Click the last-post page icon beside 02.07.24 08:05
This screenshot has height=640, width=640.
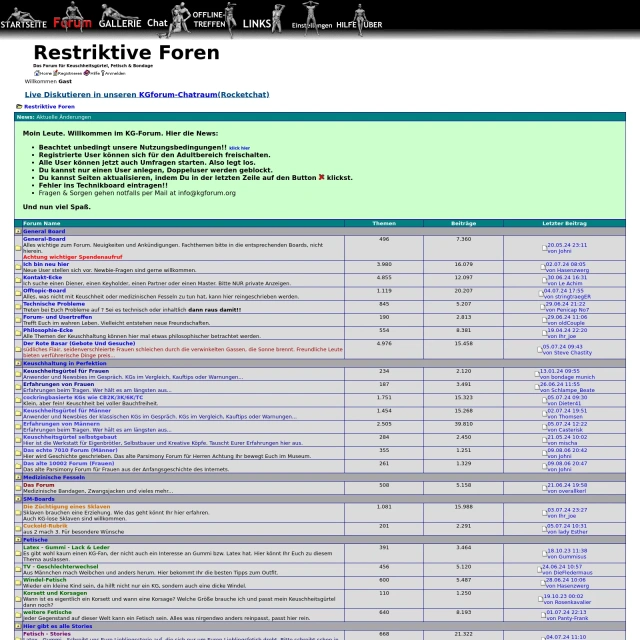(542, 267)
